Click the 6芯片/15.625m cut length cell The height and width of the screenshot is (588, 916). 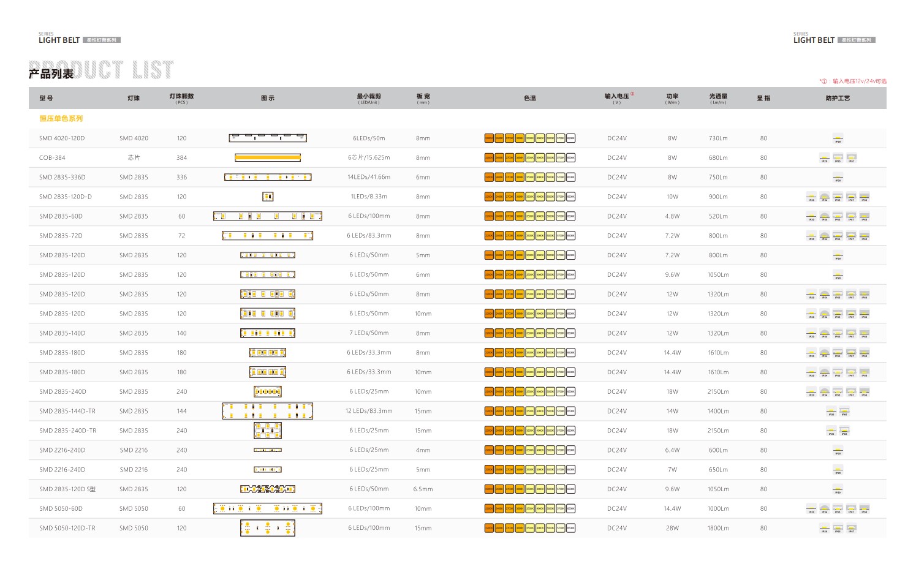point(369,157)
